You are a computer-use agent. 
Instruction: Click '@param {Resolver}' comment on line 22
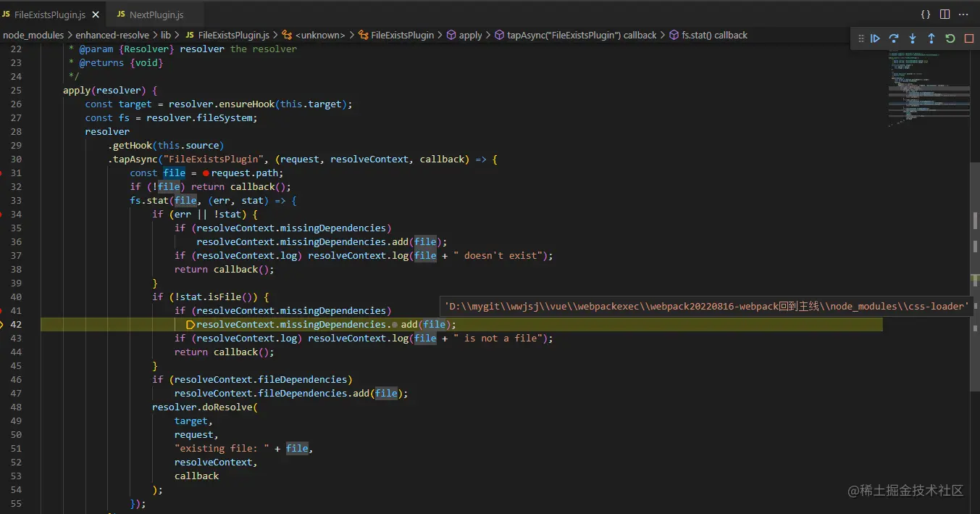click(127, 49)
